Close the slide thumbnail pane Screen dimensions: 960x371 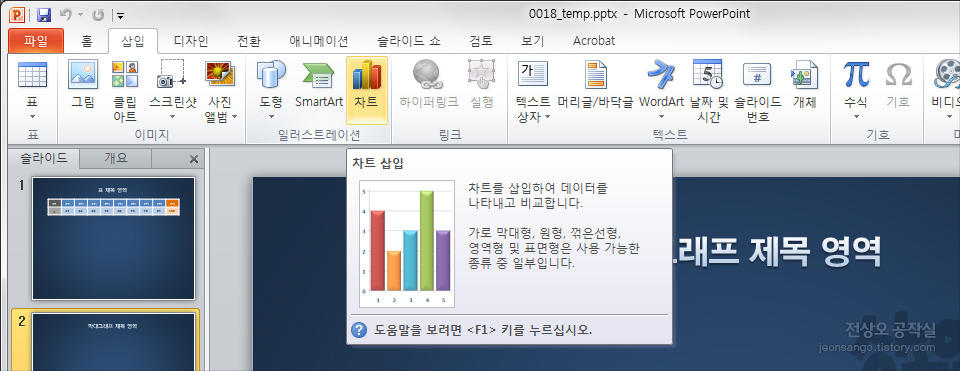pos(194,159)
